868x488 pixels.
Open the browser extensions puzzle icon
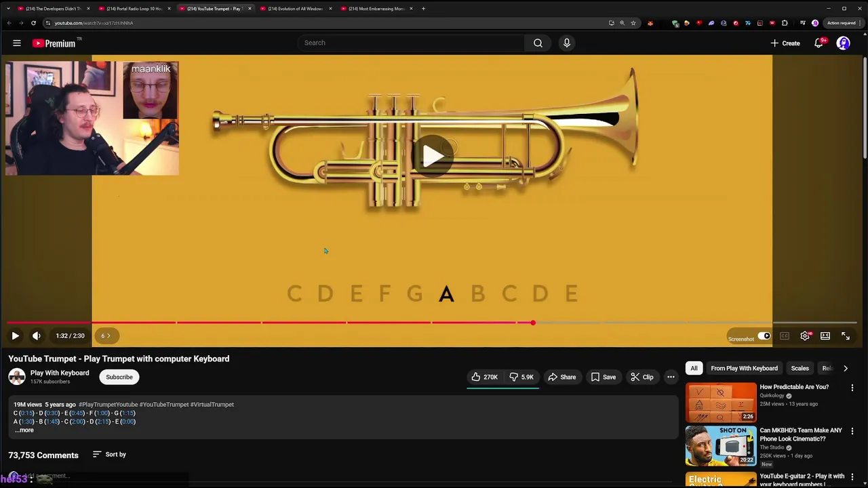pos(785,23)
